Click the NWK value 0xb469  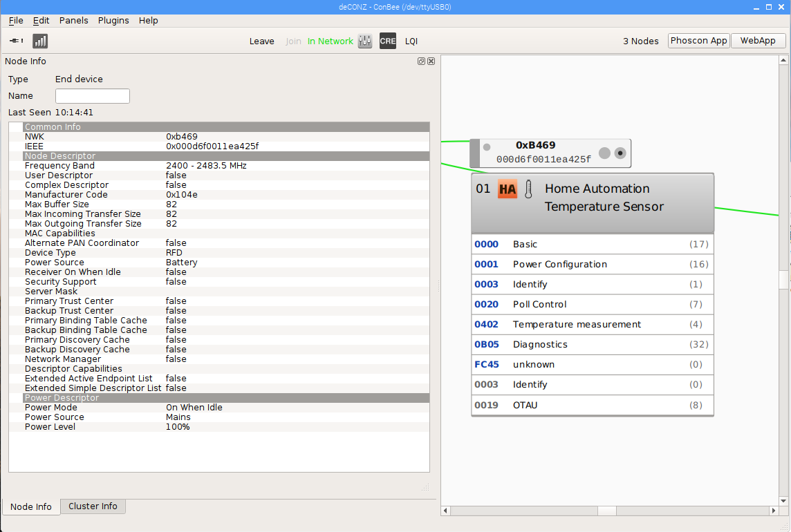(182, 137)
